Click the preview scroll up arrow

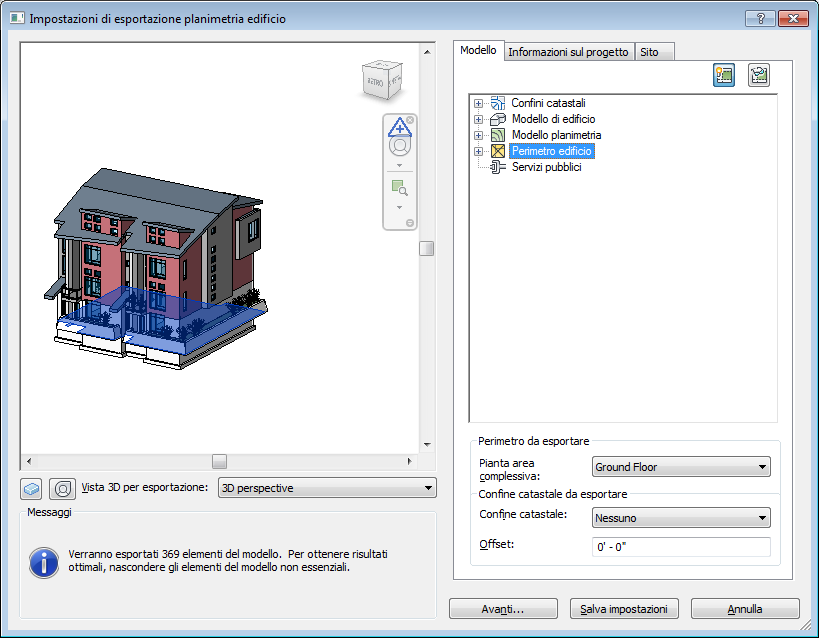(427, 52)
